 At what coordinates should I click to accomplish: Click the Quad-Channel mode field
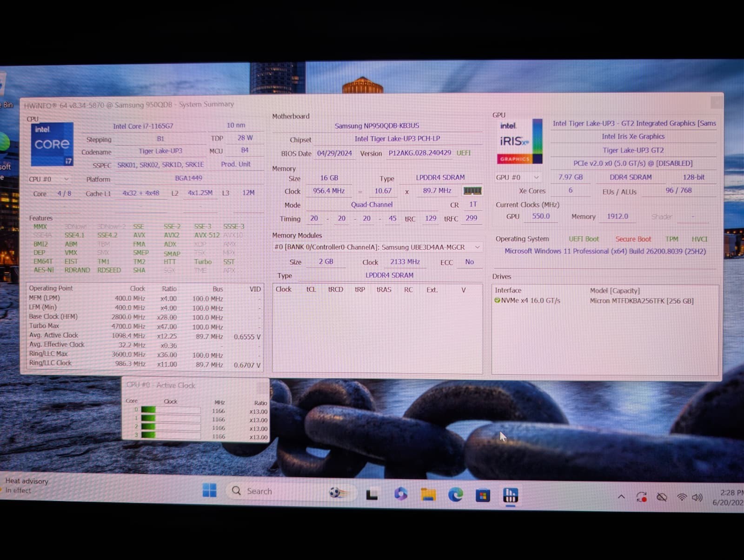372,205
